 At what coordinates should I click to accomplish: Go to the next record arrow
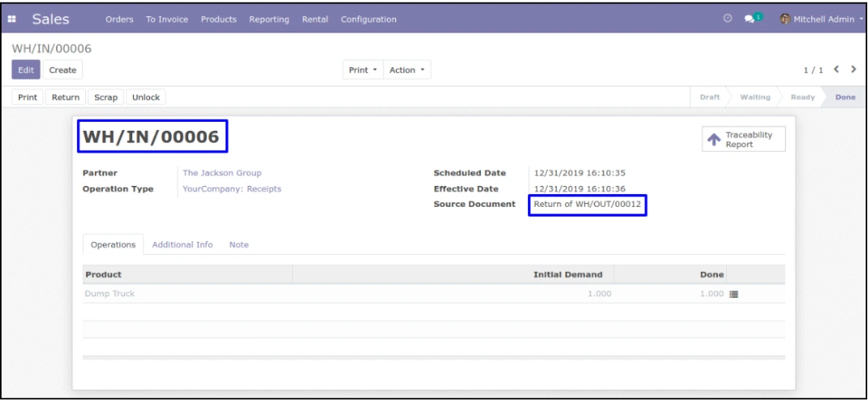(853, 71)
